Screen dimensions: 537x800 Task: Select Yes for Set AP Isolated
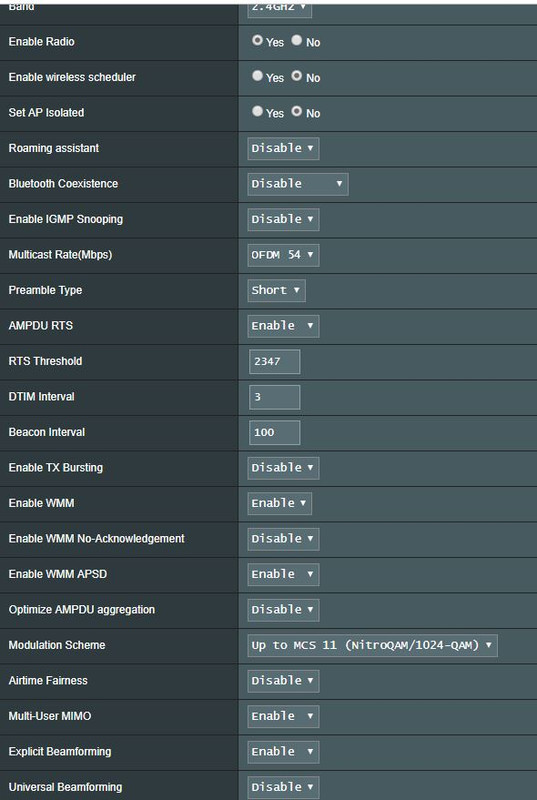coord(258,111)
